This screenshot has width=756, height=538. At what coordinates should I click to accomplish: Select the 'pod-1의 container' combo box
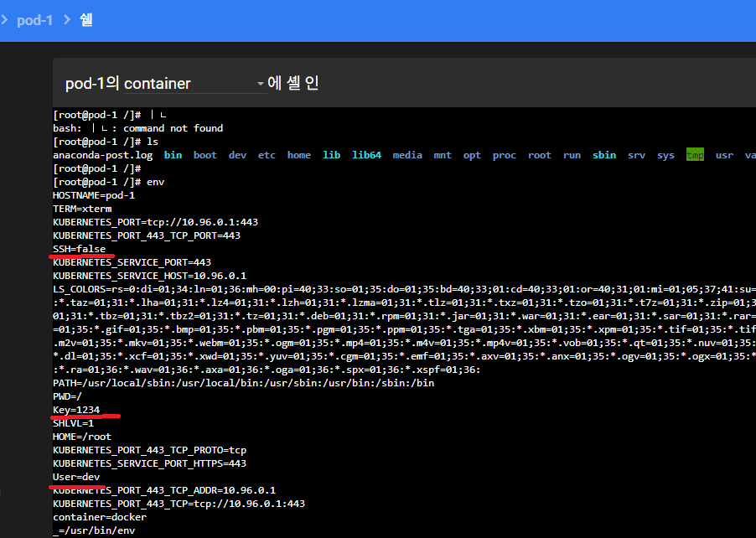click(159, 84)
